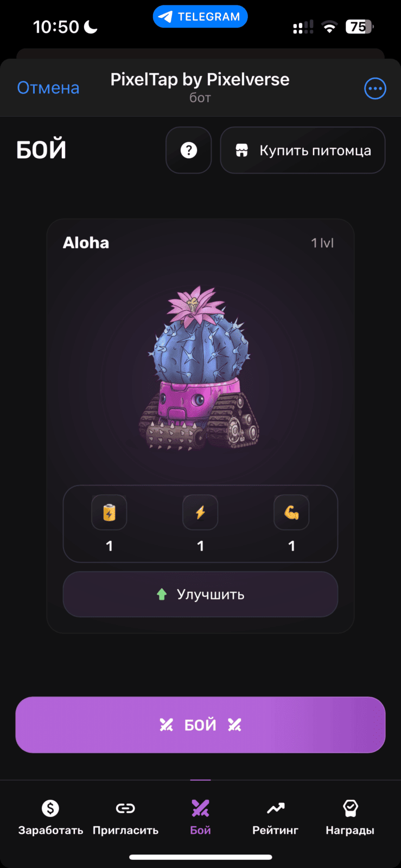Tap the crossed swords icon left of БОЙ
401x868 pixels.
pyautogui.click(x=166, y=725)
